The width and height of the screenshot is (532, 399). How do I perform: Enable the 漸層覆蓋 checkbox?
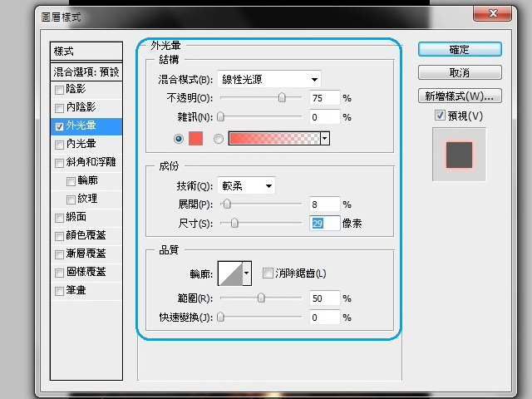click(x=59, y=254)
